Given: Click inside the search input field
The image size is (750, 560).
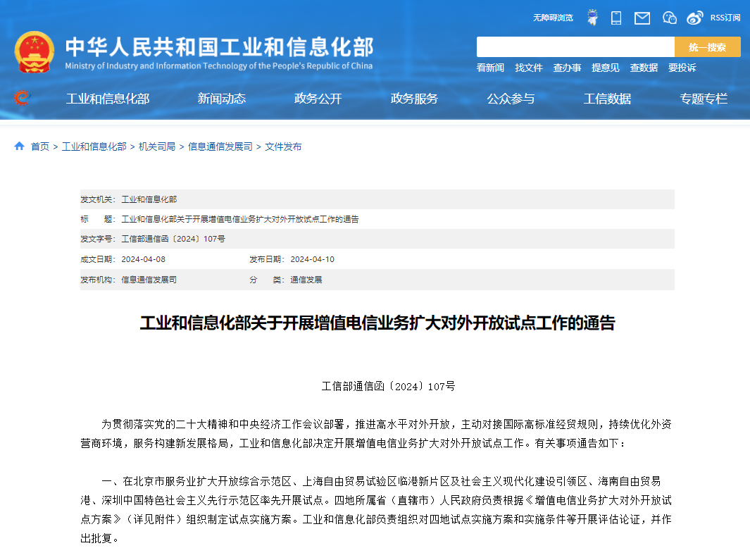Looking at the screenshot, I should coord(574,46).
